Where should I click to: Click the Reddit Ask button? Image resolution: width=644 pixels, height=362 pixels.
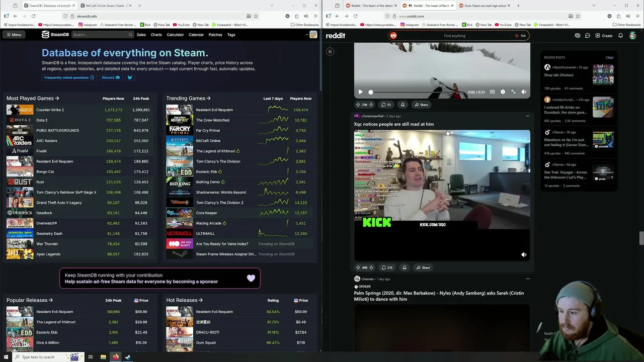click(x=520, y=36)
